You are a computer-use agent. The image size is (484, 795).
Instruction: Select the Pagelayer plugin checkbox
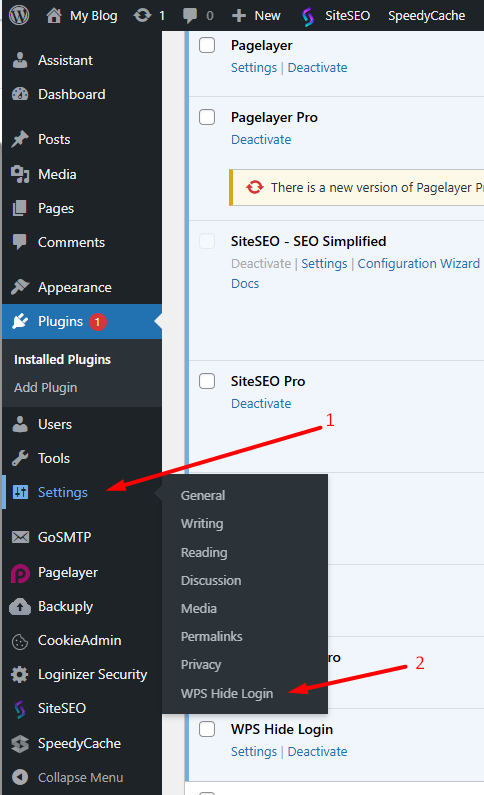[207, 45]
